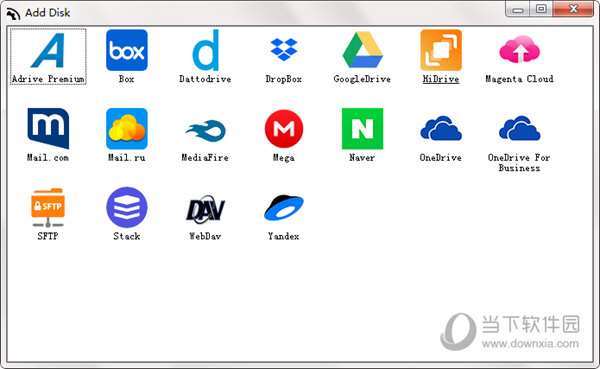The height and width of the screenshot is (369, 600).
Task: Choose the GoogleDrive triangle icon
Action: click(x=362, y=50)
